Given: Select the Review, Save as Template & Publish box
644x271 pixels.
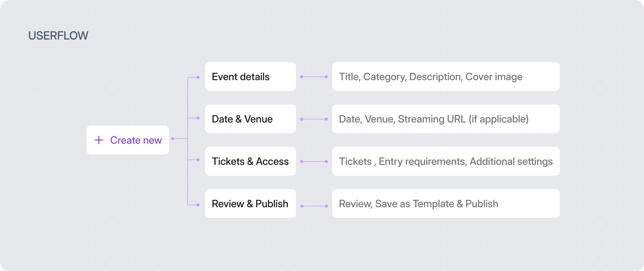Looking at the screenshot, I should (x=446, y=204).
